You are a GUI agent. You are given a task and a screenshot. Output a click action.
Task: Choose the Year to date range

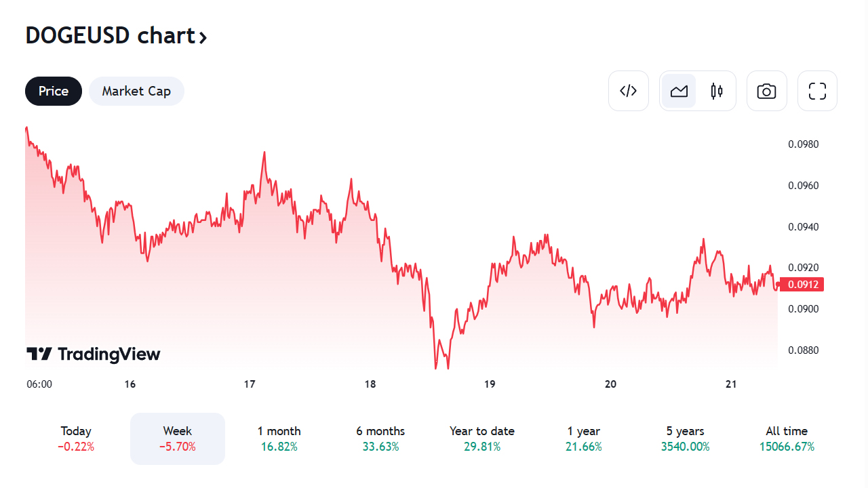point(482,439)
